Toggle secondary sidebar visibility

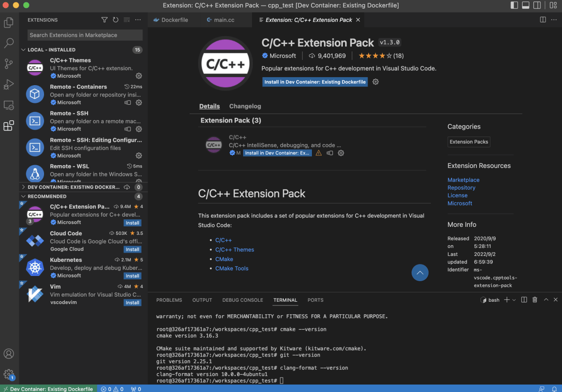pyautogui.click(x=538, y=5)
